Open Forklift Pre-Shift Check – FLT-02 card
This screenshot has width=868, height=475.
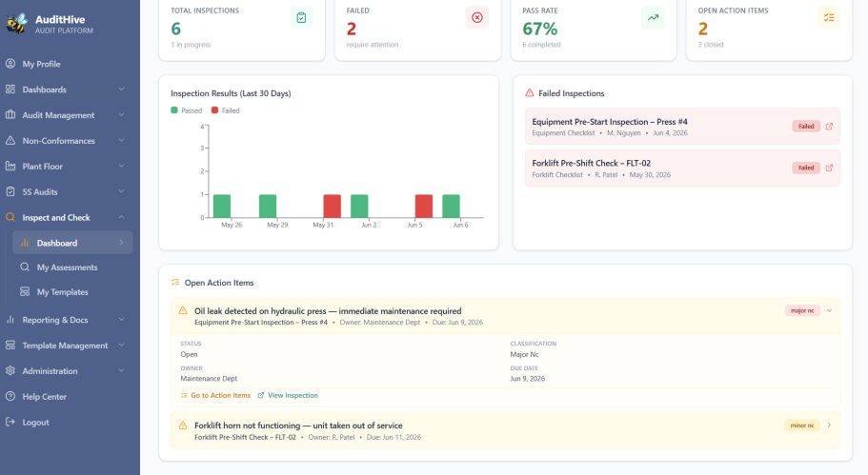[682, 168]
